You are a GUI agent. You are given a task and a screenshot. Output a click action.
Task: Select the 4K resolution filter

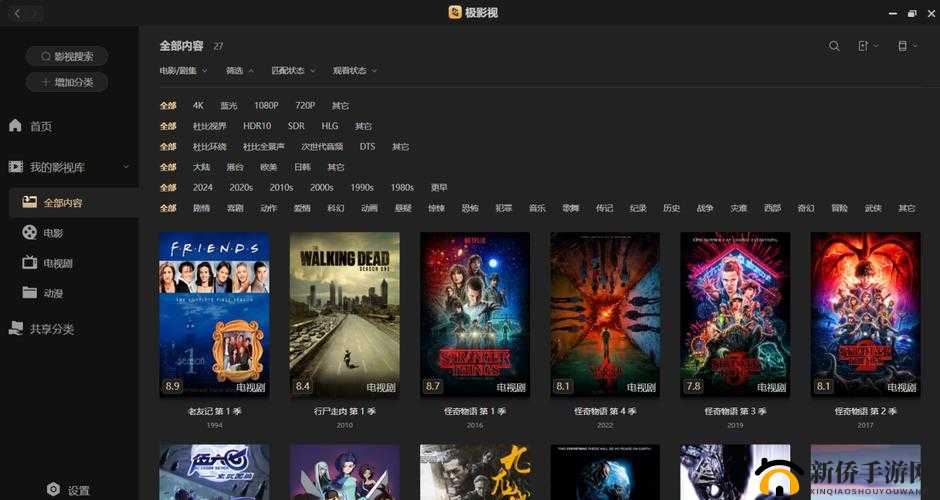click(x=198, y=106)
